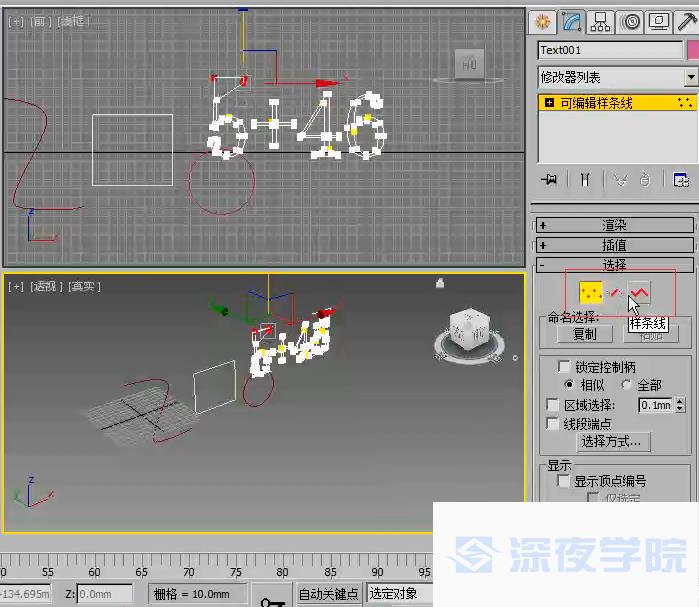Expand the 可编辑样条线 stack entry
Screen dimensions: 699x607
549,103
